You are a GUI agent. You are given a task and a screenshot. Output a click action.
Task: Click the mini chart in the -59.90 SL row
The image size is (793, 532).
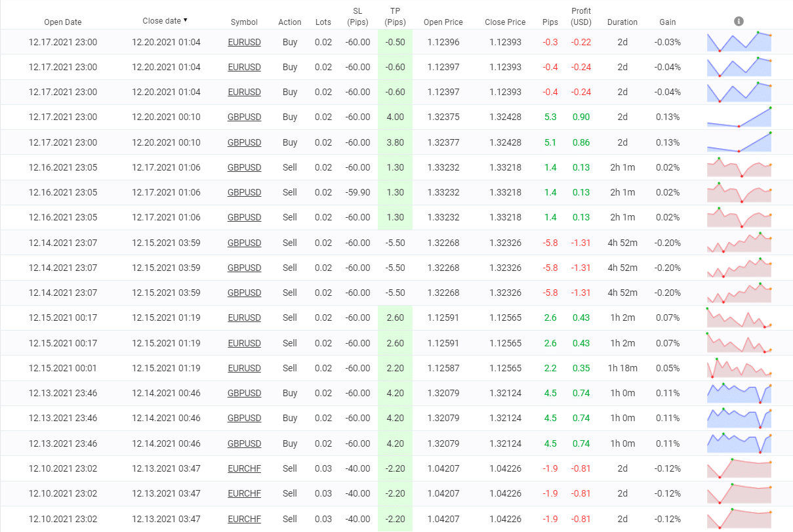(739, 192)
